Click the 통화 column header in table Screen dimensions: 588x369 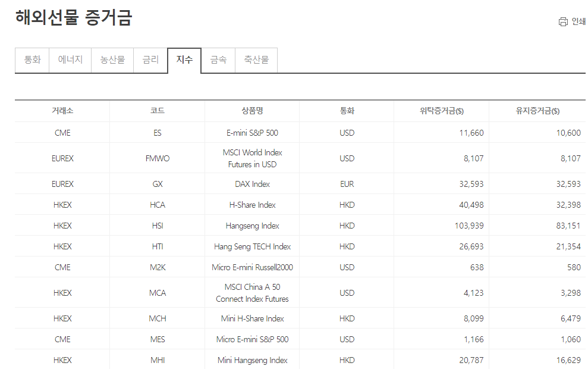(347, 111)
